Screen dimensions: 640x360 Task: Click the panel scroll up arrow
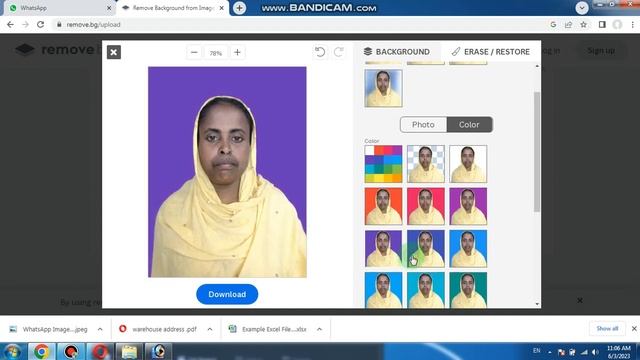tap(537, 66)
